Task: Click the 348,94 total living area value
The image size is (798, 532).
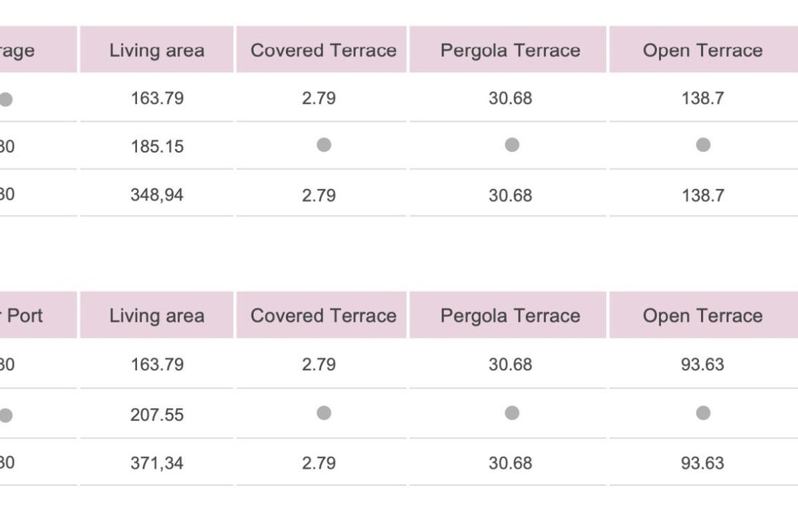Action: 157,196
